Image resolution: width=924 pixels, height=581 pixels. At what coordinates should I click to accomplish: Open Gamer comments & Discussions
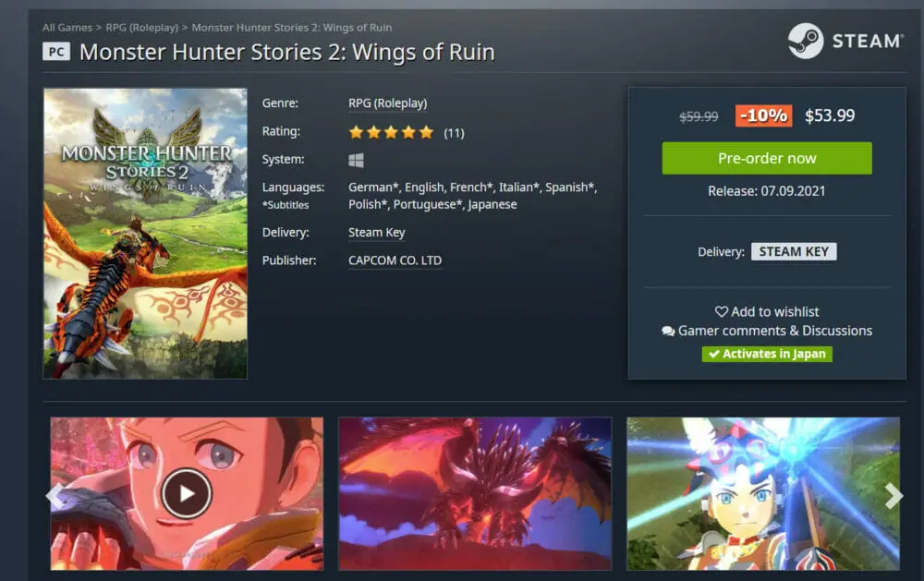point(775,332)
